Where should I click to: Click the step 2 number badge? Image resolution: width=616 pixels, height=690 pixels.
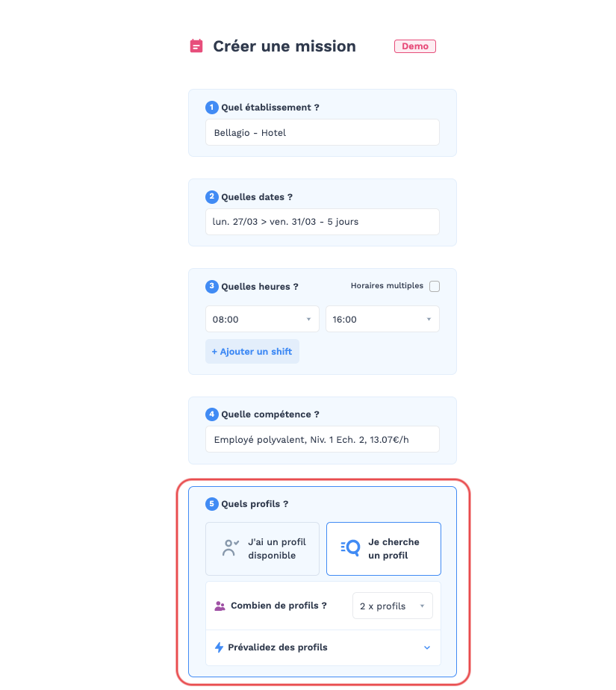point(211,196)
